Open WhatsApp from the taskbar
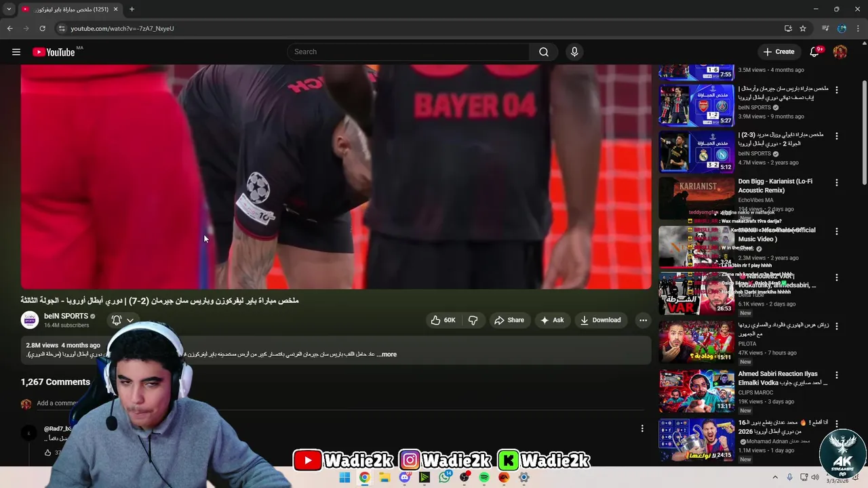The image size is (868, 488). point(445,477)
